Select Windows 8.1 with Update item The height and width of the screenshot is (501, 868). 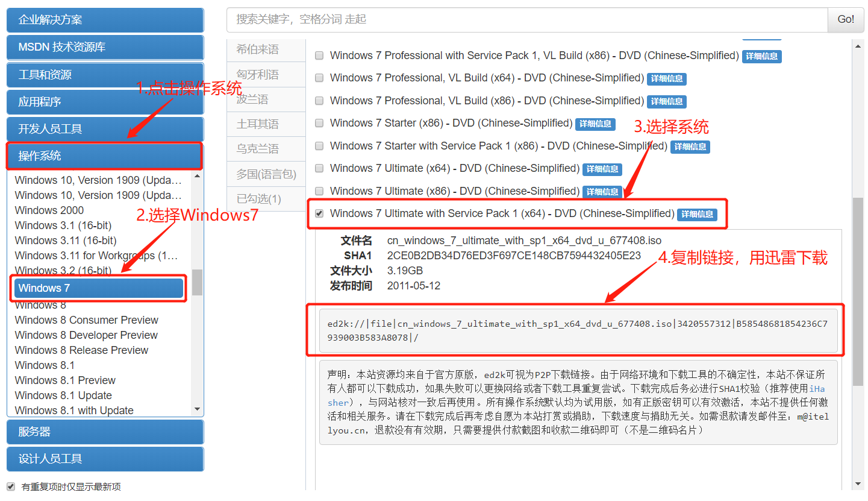tap(74, 411)
